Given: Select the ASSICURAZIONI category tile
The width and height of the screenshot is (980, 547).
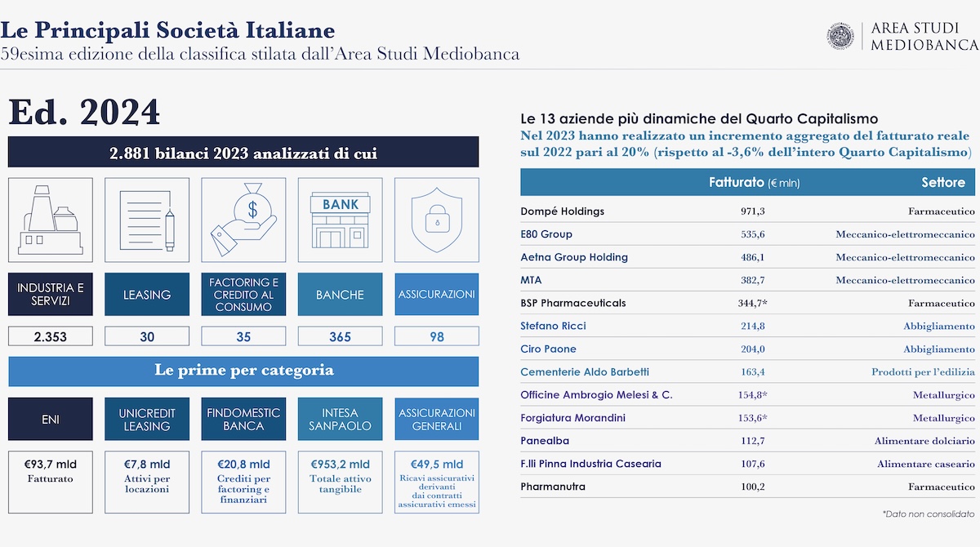Looking at the screenshot, I should (436, 295).
